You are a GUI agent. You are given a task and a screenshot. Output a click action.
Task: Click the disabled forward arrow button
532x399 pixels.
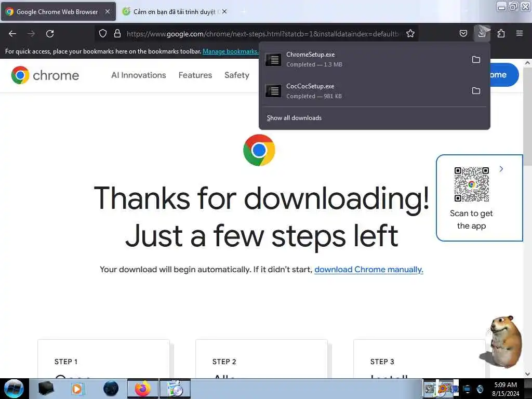click(x=31, y=34)
